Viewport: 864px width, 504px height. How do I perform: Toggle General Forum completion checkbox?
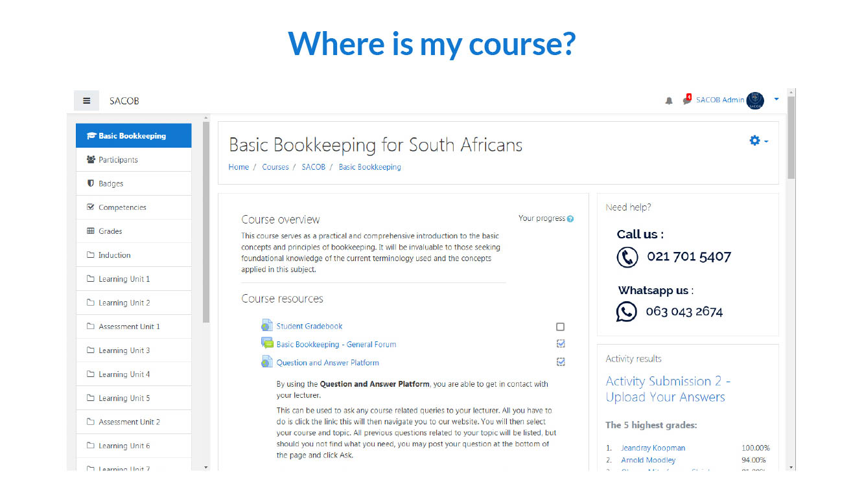pyautogui.click(x=561, y=344)
